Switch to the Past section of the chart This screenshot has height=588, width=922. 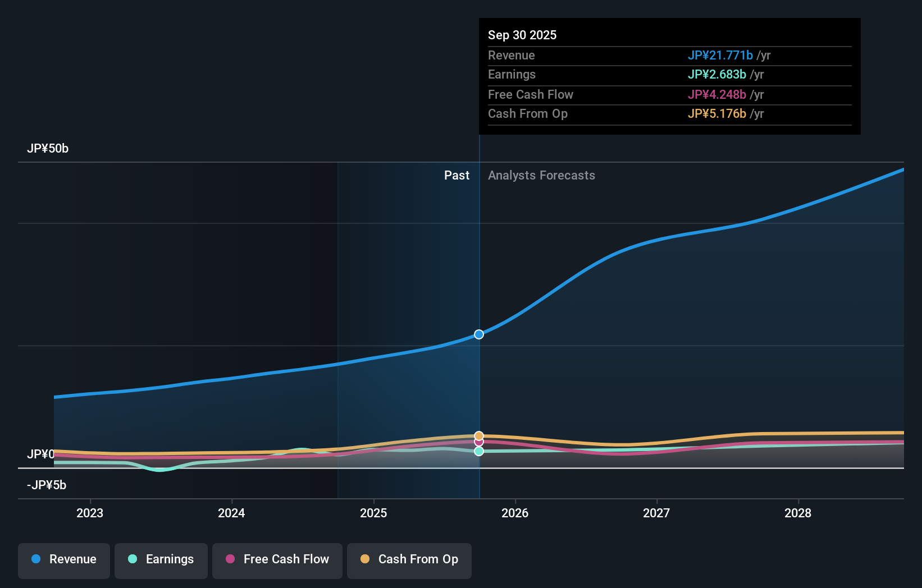(x=457, y=175)
